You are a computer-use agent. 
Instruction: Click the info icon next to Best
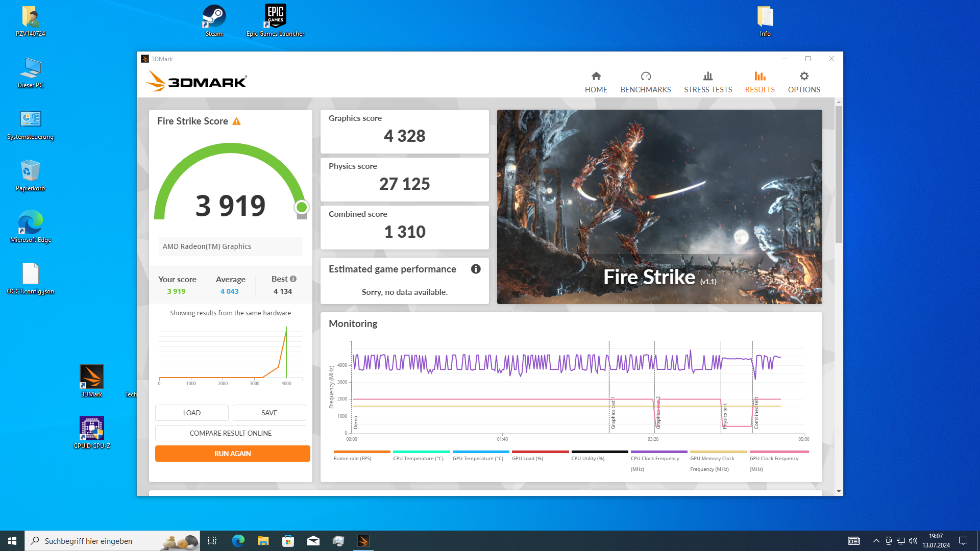(x=293, y=279)
